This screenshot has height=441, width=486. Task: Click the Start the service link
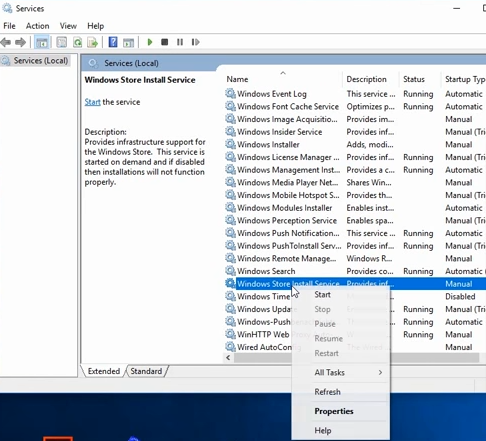(x=92, y=102)
